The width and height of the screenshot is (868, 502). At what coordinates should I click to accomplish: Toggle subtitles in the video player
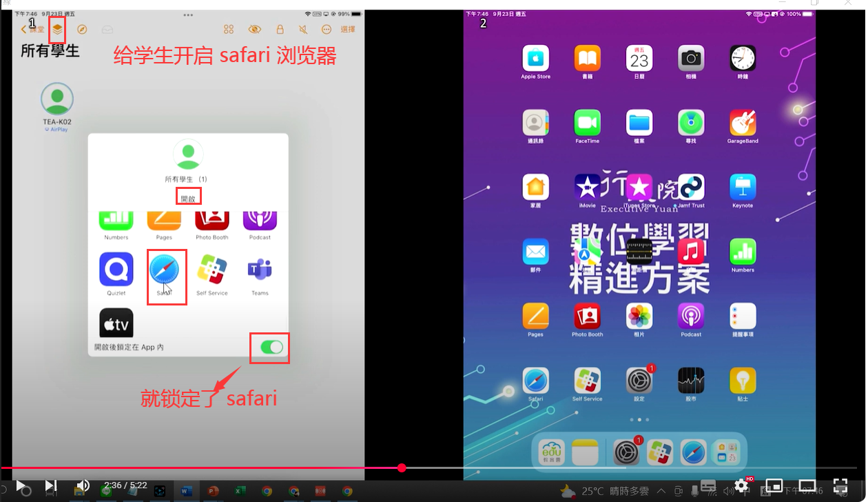click(x=708, y=485)
